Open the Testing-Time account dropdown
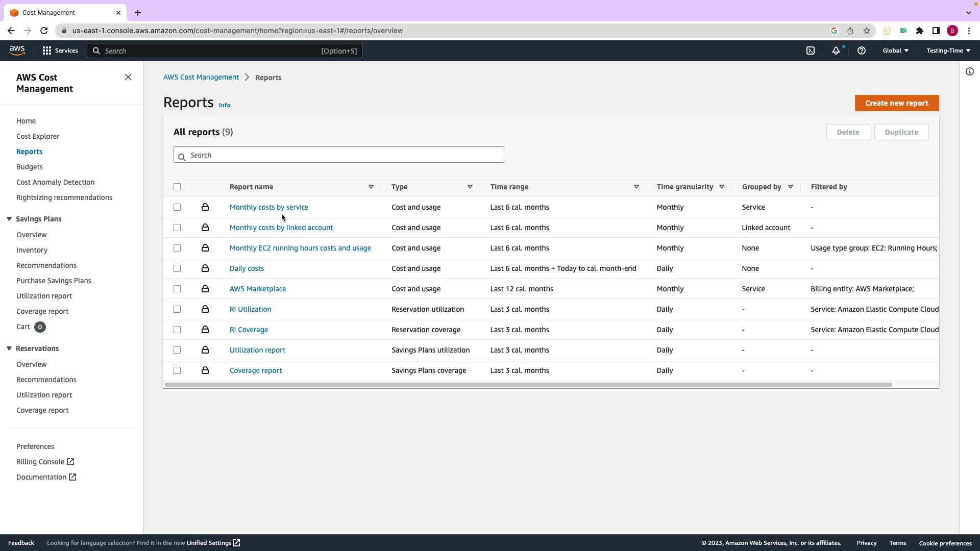 coord(948,51)
